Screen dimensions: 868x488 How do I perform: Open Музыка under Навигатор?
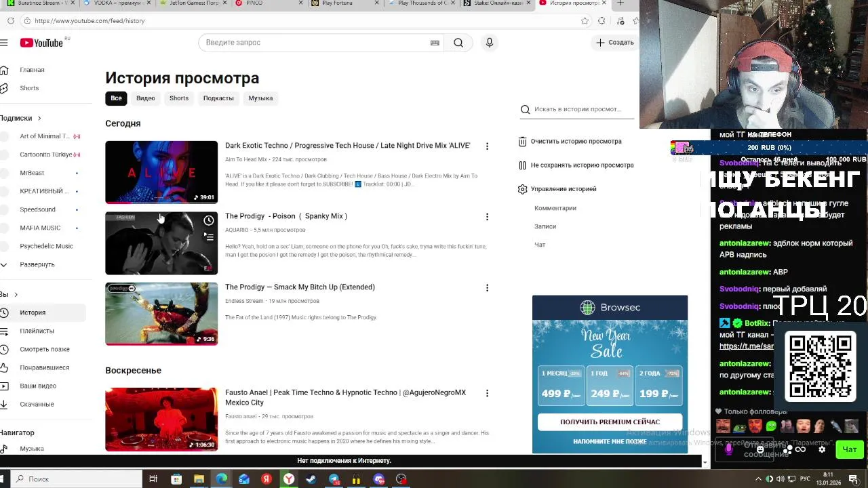[x=31, y=449]
